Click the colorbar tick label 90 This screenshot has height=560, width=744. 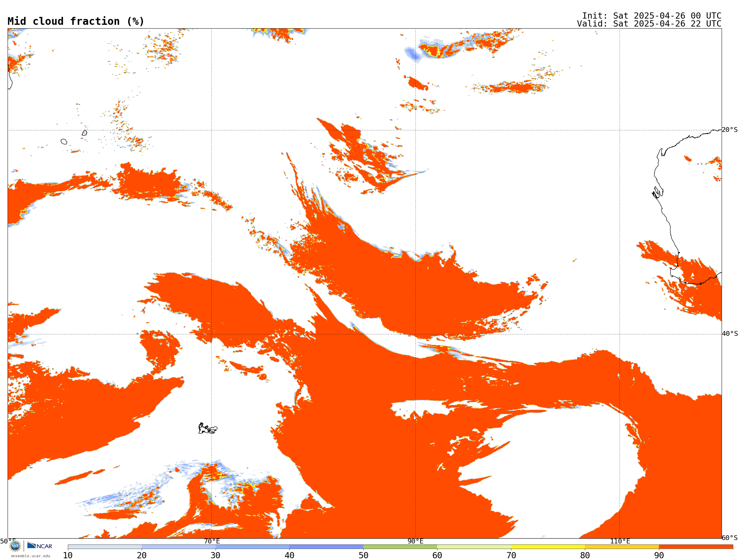[x=659, y=556]
